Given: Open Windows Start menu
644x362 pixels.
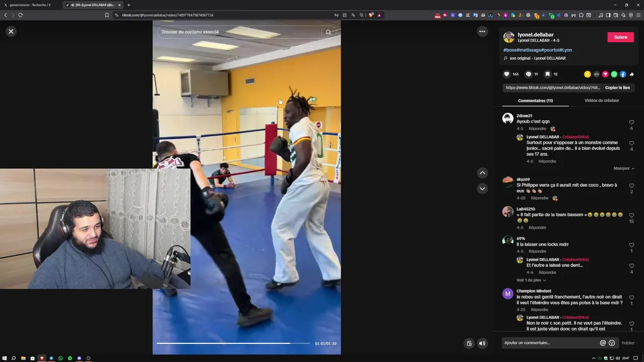Looking at the screenshot, I should click(x=5, y=358).
